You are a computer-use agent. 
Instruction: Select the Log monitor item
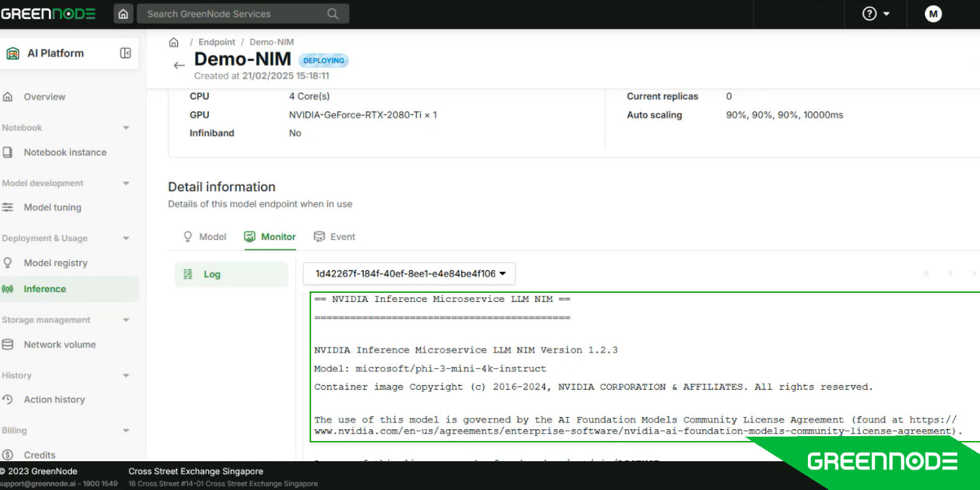coord(232,274)
